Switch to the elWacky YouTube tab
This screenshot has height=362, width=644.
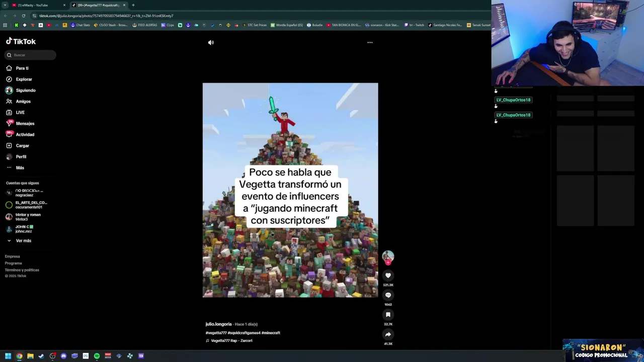[38, 5]
